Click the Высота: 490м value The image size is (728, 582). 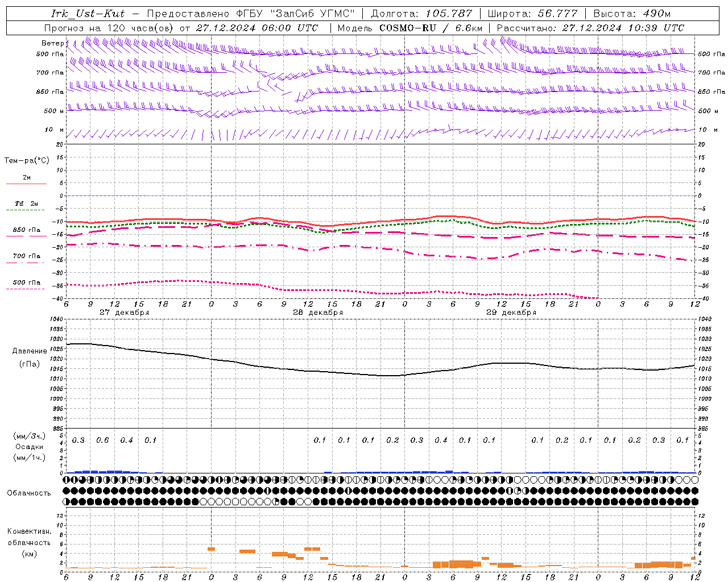[632, 14]
